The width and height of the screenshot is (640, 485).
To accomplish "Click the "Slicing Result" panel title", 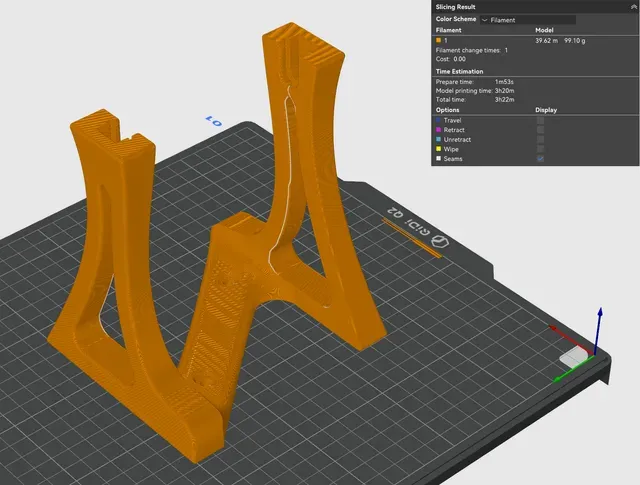I will (455, 7).
